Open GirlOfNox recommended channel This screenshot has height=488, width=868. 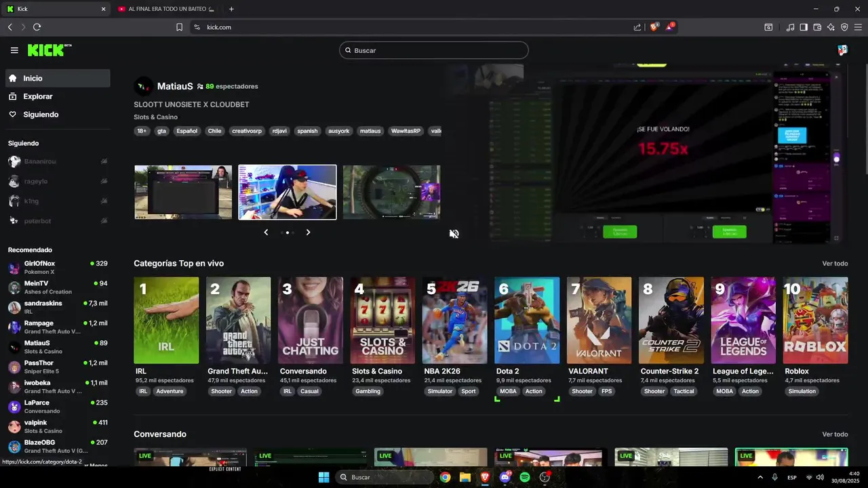click(x=58, y=267)
